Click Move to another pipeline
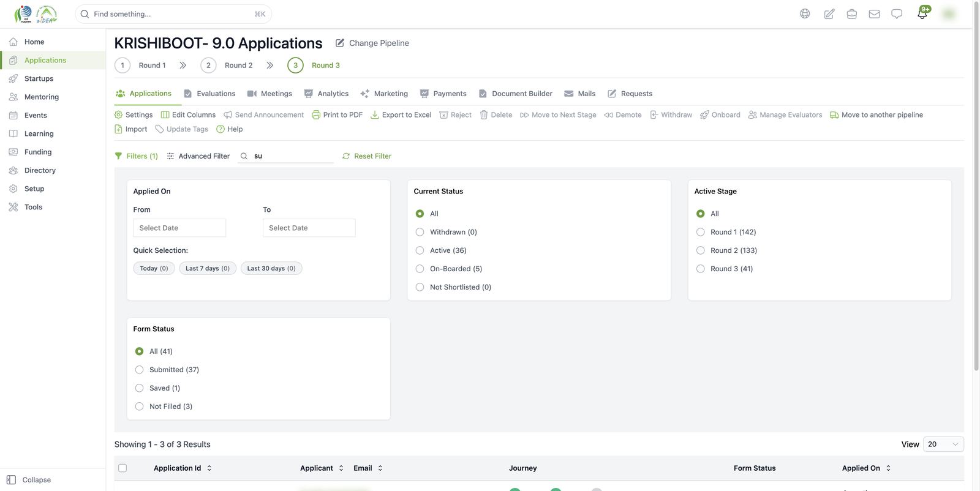The image size is (980, 491). (876, 114)
